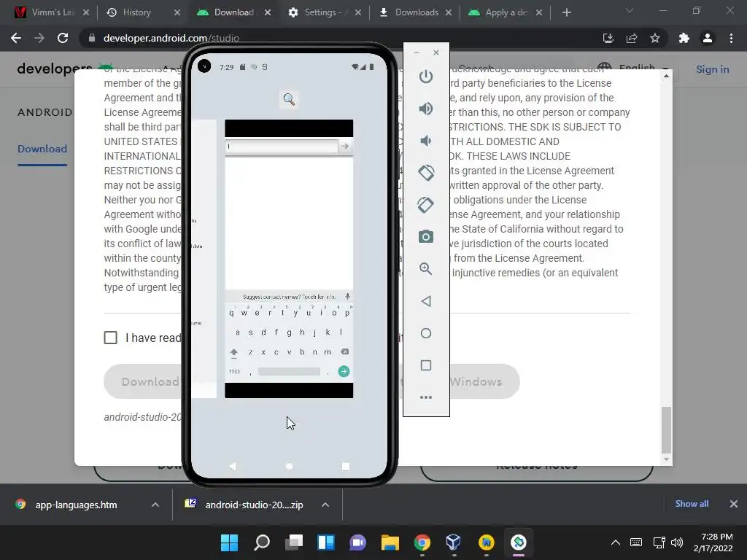Lower volume with emulator volume down icon
Viewport: 747px width, 560px height.
pyautogui.click(x=426, y=141)
